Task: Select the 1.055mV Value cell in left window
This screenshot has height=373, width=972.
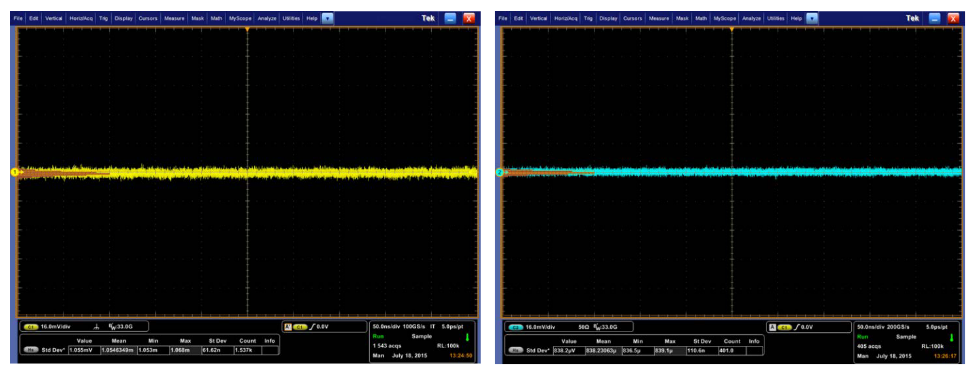Action: point(84,350)
